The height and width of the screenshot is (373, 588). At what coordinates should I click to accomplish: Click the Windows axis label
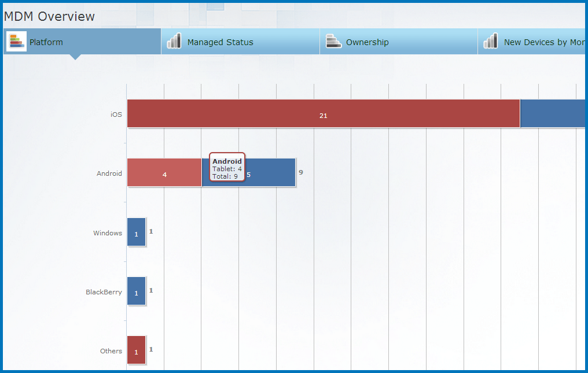(x=108, y=233)
